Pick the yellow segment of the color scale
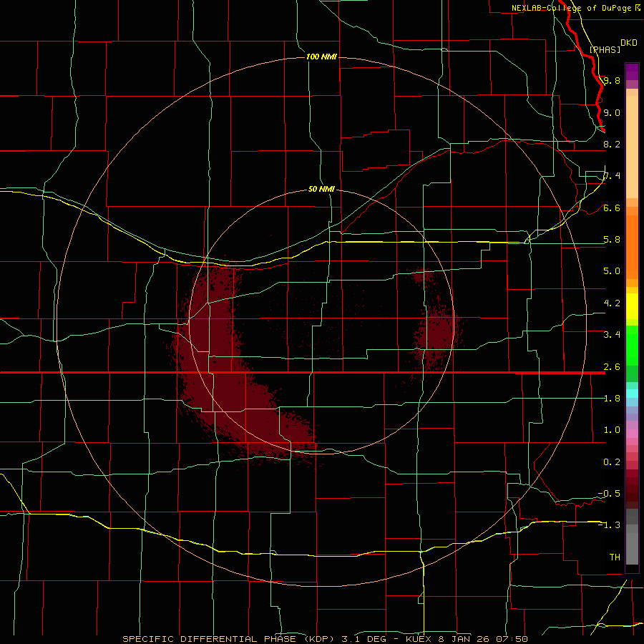This screenshot has width=644, height=644. pos(632,306)
